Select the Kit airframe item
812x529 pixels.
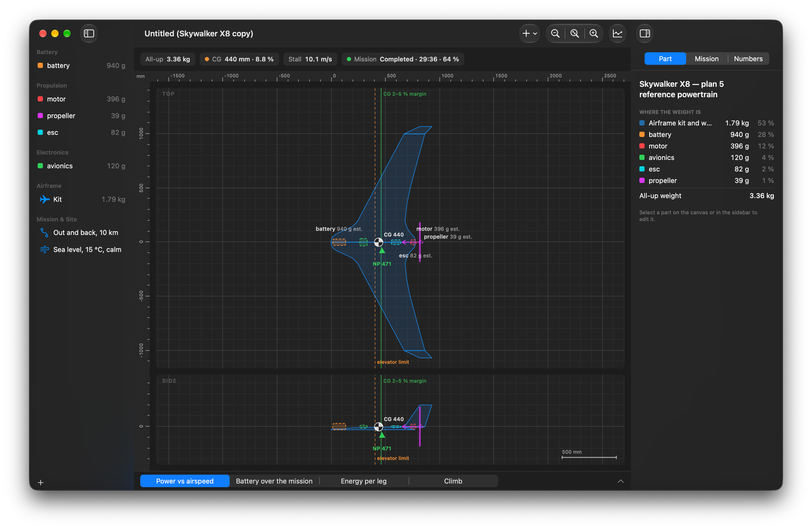(x=81, y=199)
